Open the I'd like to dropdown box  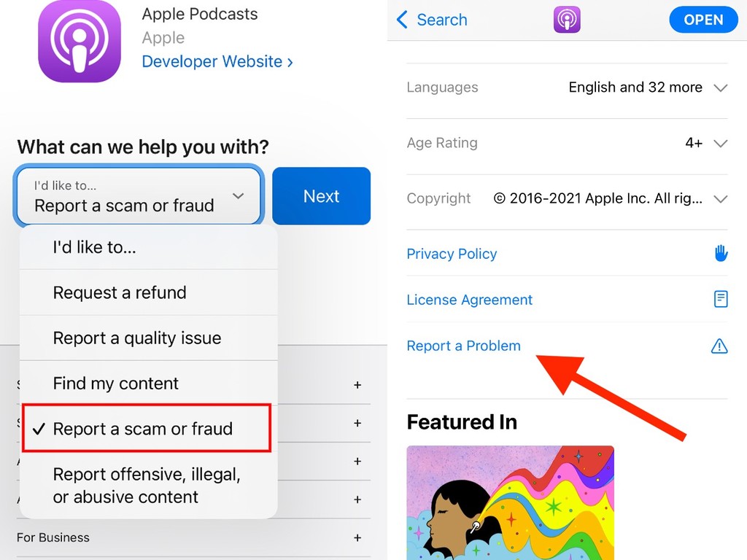point(139,195)
